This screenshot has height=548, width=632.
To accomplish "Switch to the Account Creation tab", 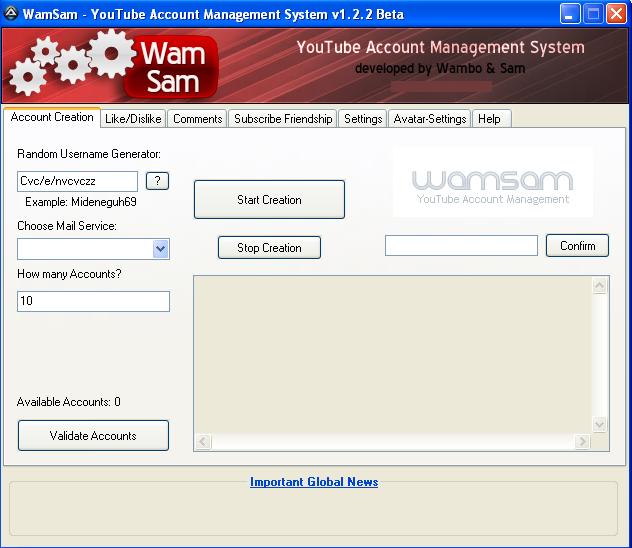I will coord(52,117).
